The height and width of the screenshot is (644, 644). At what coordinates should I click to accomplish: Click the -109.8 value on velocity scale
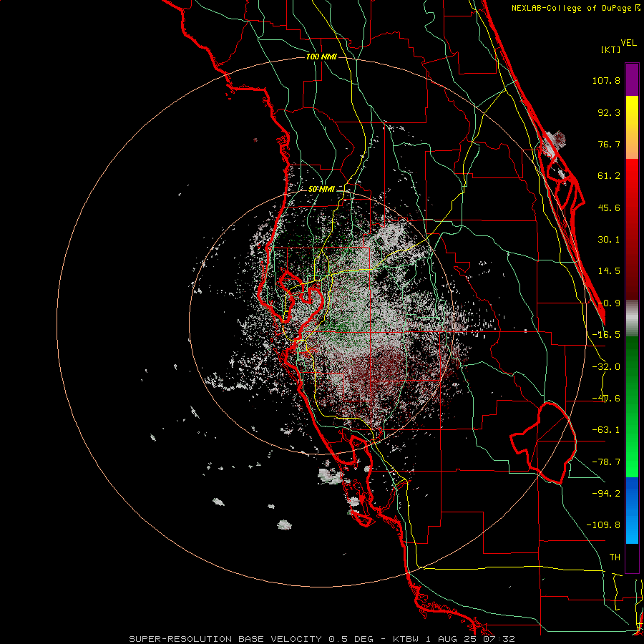603,525
